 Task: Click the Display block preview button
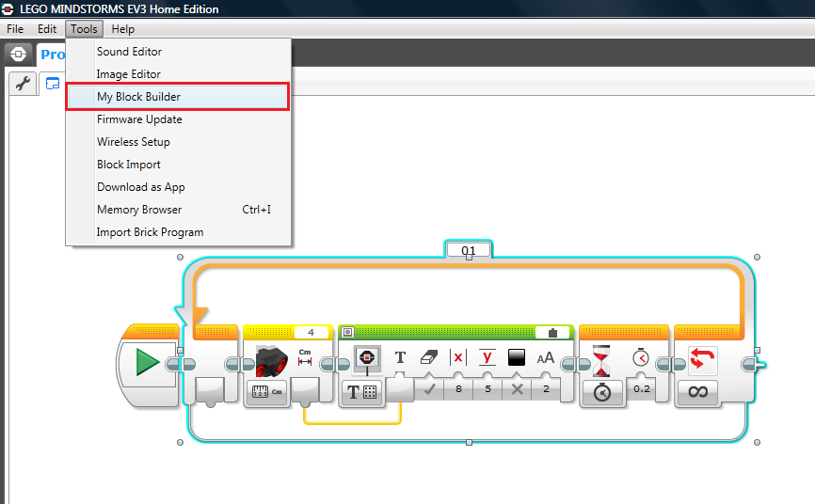(347, 332)
